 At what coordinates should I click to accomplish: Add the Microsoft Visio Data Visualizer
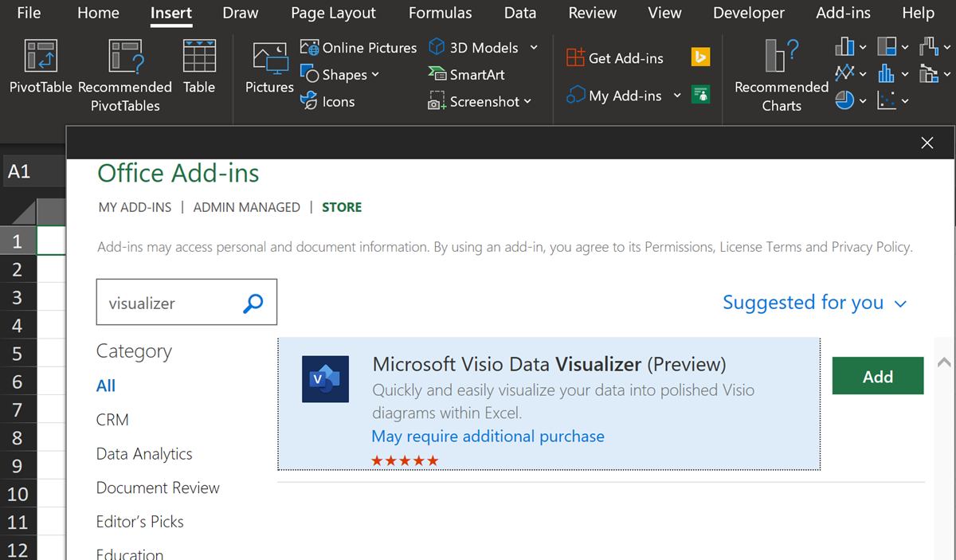point(877,375)
